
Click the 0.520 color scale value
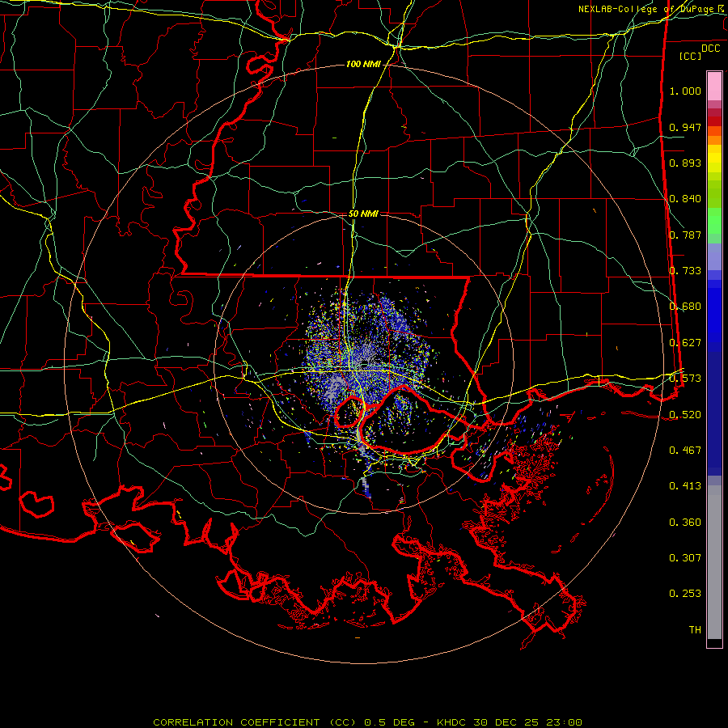pos(685,414)
